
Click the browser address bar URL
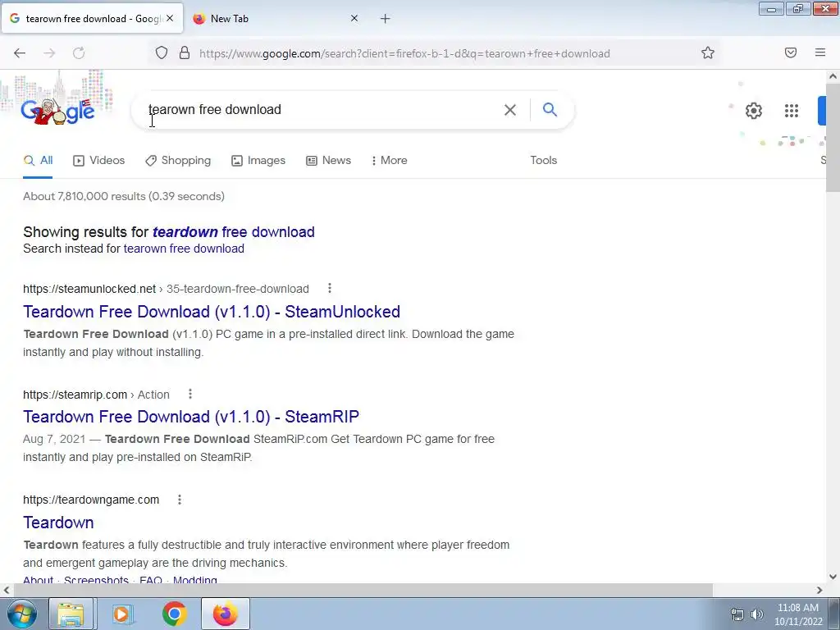pos(404,53)
